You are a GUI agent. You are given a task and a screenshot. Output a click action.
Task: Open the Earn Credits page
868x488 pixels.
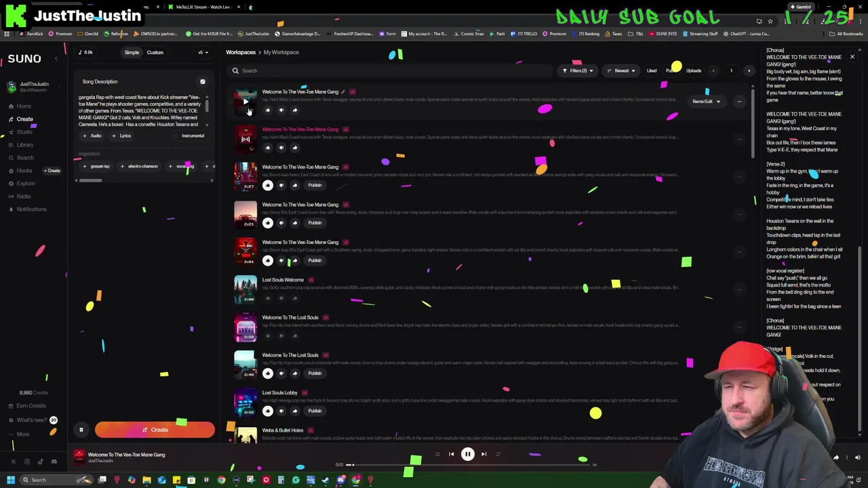pyautogui.click(x=31, y=406)
